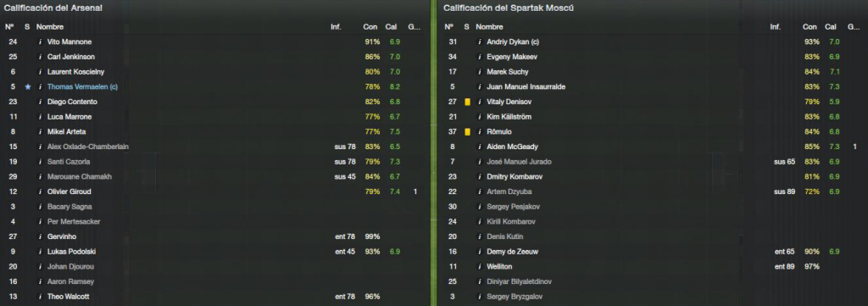Image resolution: width=868 pixels, height=306 pixels.
Task: Open the info icon next to Mikel Arteta
Action: click(x=41, y=131)
